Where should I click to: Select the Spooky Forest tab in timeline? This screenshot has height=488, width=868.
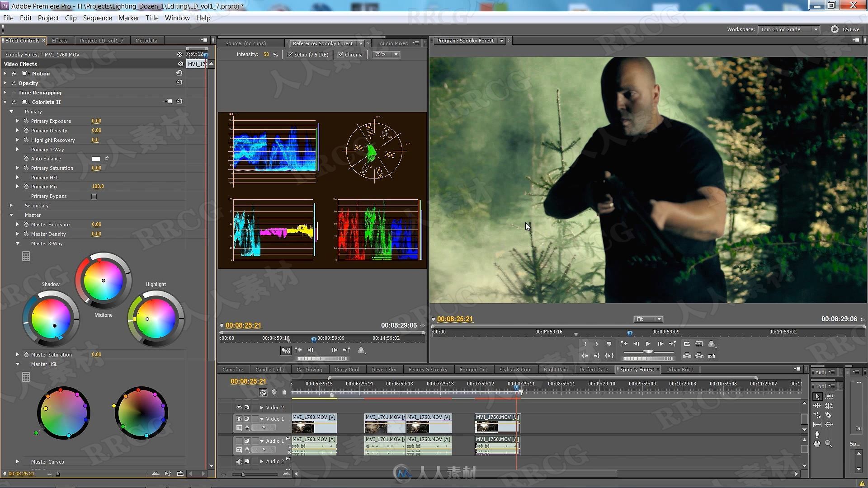click(637, 370)
